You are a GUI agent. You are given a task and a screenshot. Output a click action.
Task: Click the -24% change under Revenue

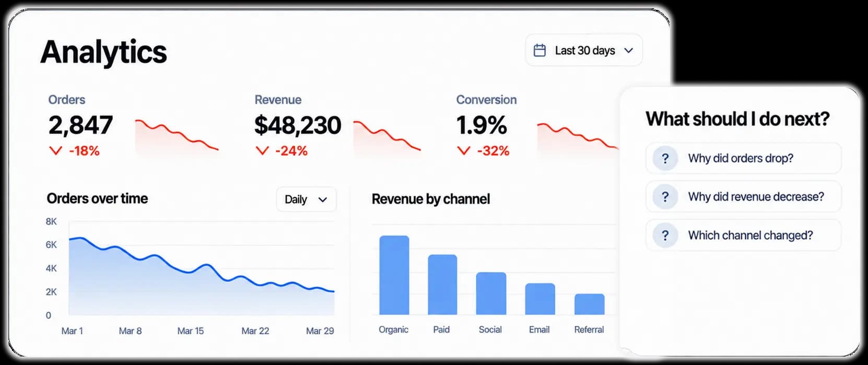point(291,151)
